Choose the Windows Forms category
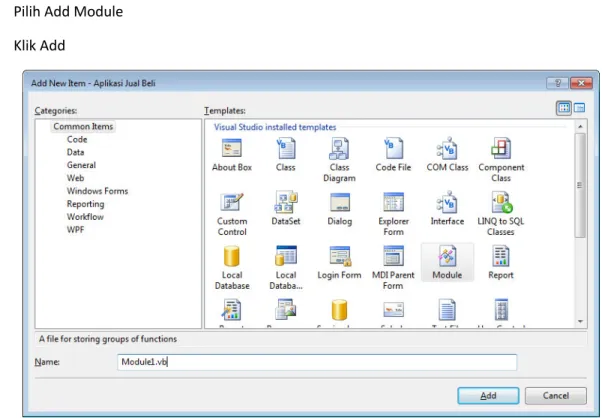 97,191
